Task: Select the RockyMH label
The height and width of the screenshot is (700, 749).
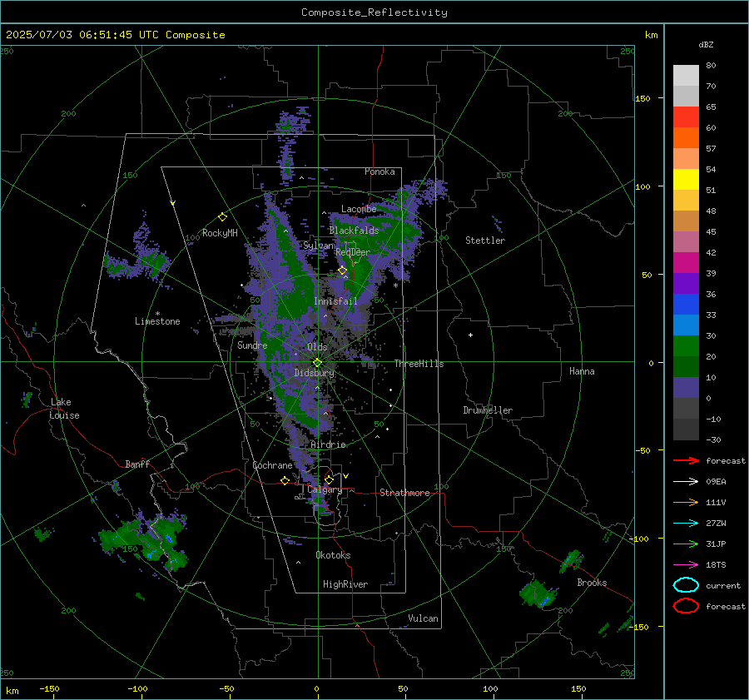Action: click(220, 233)
